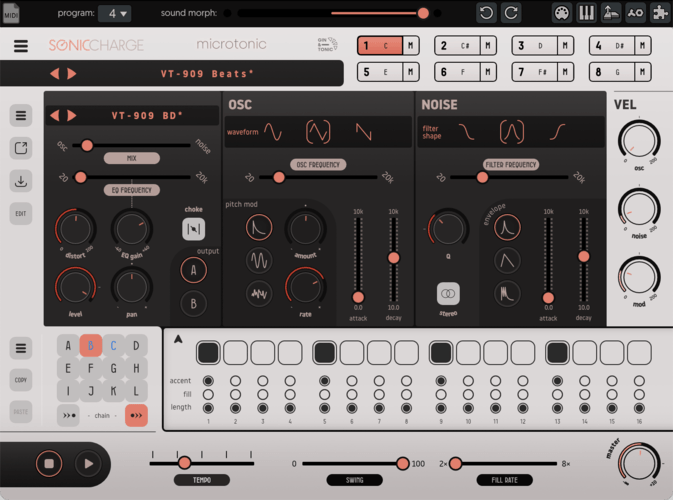The height and width of the screenshot is (500, 673).
Task: Select next VT-909 BD drum patch
Action: [x=72, y=115]
